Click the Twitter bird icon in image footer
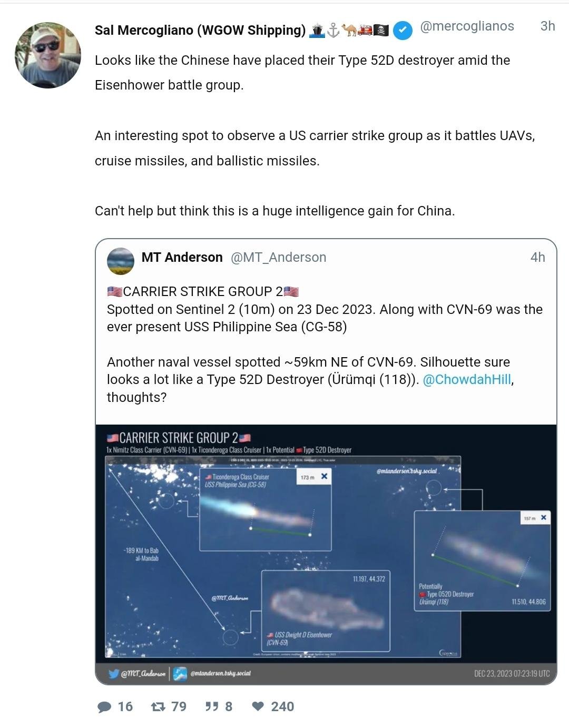The width and height of the screenshot is (569, 728). click(x=113, y=673)
